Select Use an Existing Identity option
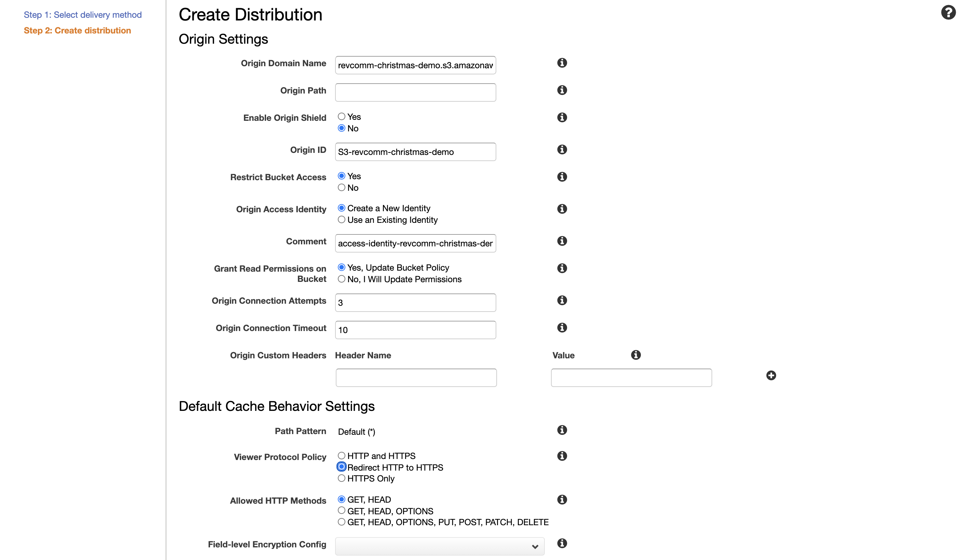Viewport: 980px width, 560px height. (x=342, y=220)
